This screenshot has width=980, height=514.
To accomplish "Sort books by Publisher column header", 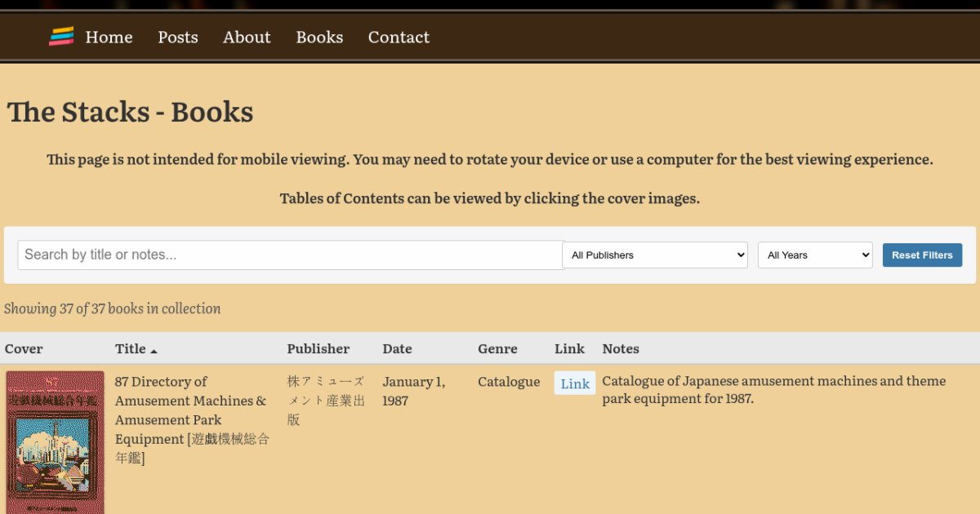I will click(318, 348).
